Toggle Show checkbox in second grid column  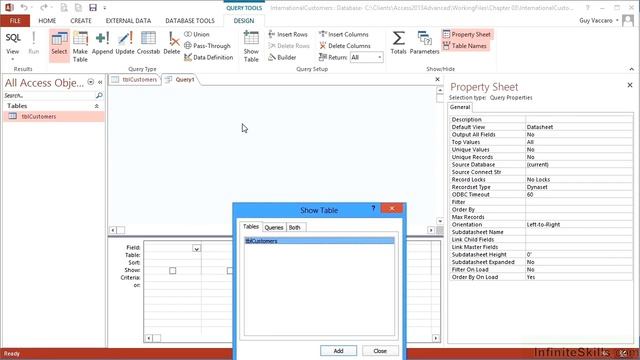pos(230,271)
